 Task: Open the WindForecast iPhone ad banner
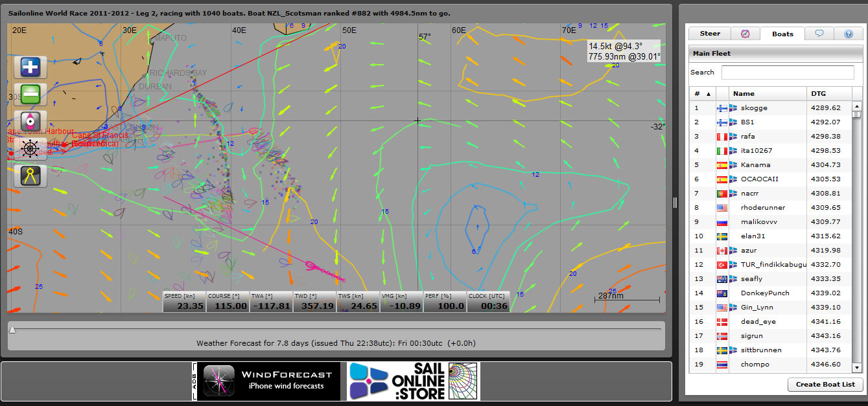267,381
